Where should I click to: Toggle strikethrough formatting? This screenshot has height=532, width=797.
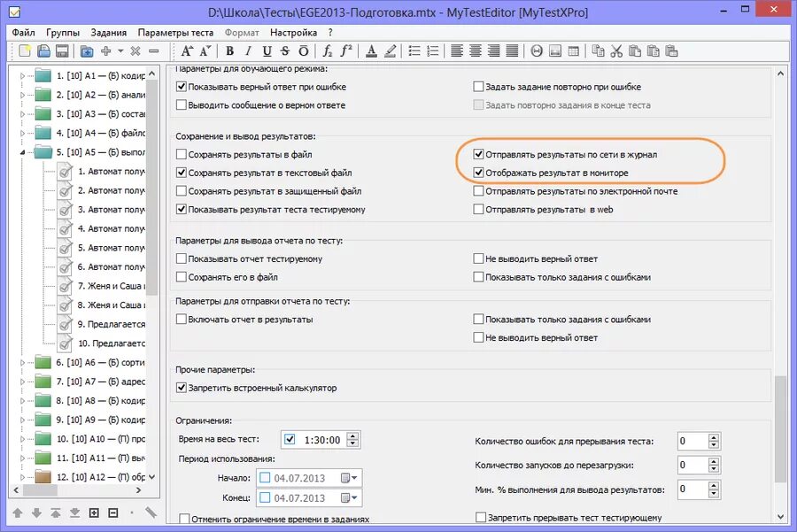click(285, 50)
